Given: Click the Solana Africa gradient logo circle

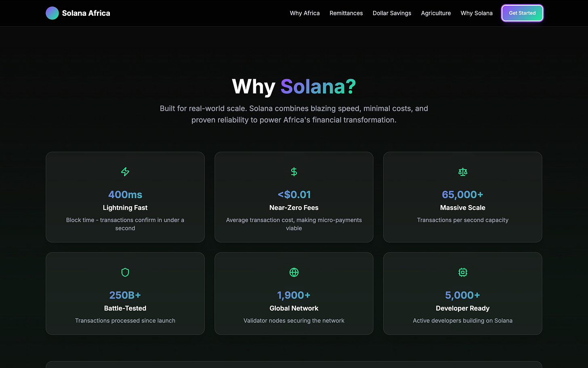Looking at the screenshot, I should pos(52,13).
